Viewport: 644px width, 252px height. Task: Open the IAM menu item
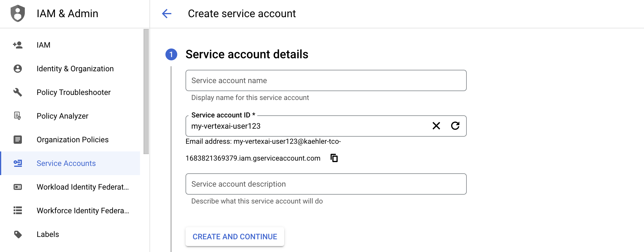pyautogui.click(x=70, y=45)
